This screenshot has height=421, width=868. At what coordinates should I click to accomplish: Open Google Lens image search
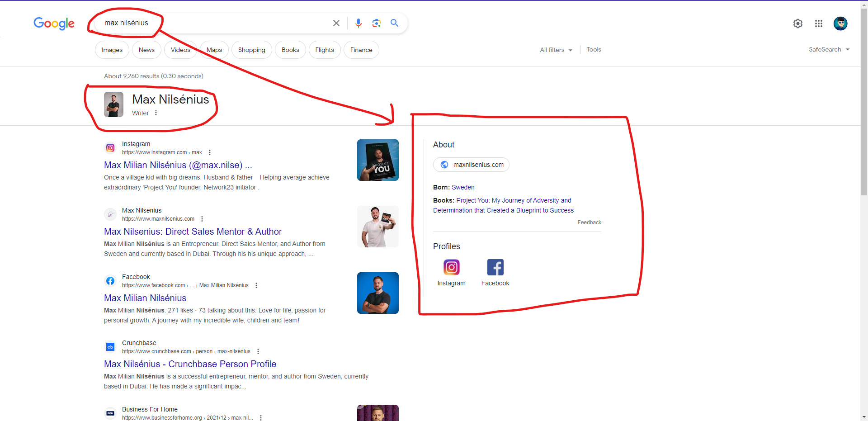[377, 23]
